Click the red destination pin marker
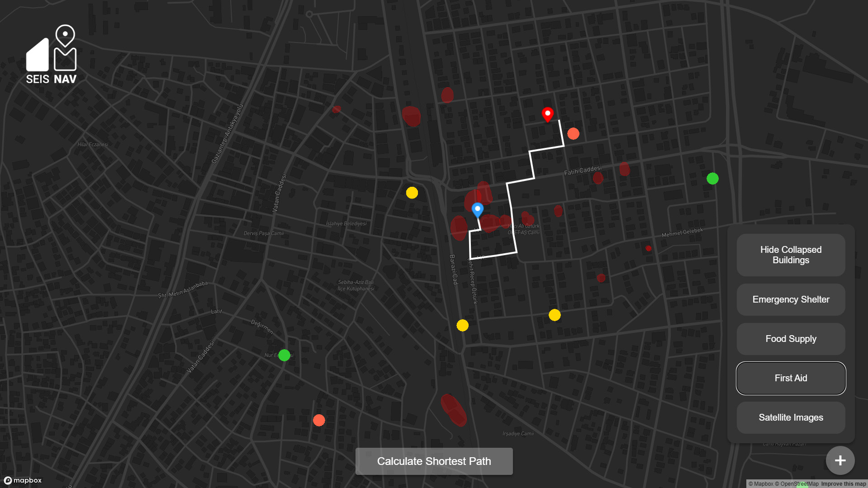The width and height of the screenshot is (868, 488). [547, 114]
